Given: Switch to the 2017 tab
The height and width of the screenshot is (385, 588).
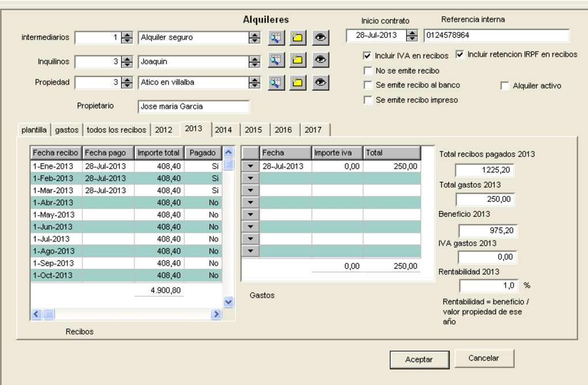Looking at the screenshot, I should [x=313, y=130].
